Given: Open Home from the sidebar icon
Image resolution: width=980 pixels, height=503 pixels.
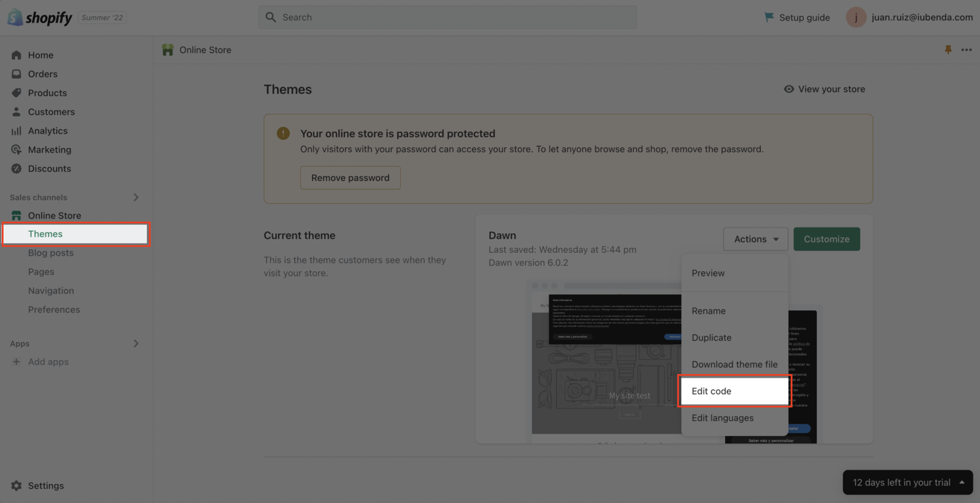Looking at the screenshot, I should (x=17, y=55).
